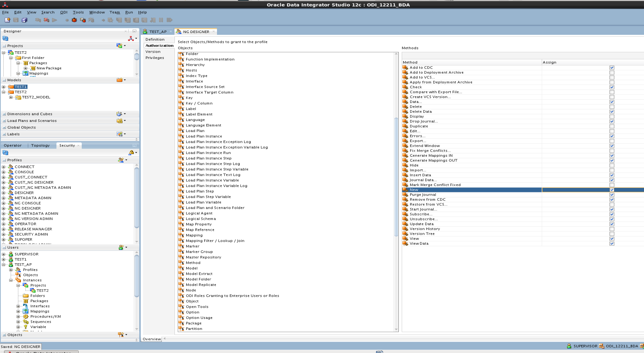Switch to the Operator navigator tab
644x353 pixels.
13,145
